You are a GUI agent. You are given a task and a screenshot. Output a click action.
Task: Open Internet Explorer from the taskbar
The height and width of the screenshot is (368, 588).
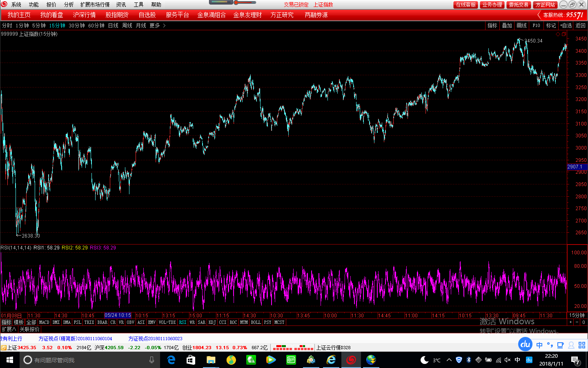tap(331, 360)
